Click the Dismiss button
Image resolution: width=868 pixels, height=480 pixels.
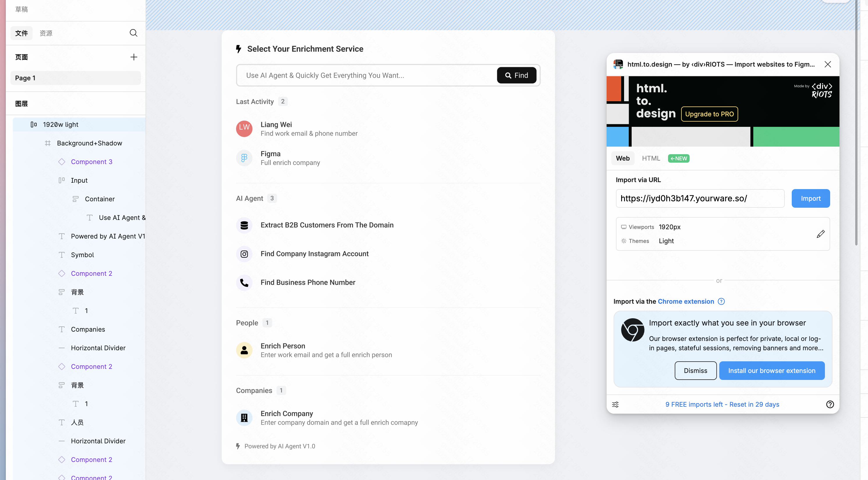coord(695,371)
